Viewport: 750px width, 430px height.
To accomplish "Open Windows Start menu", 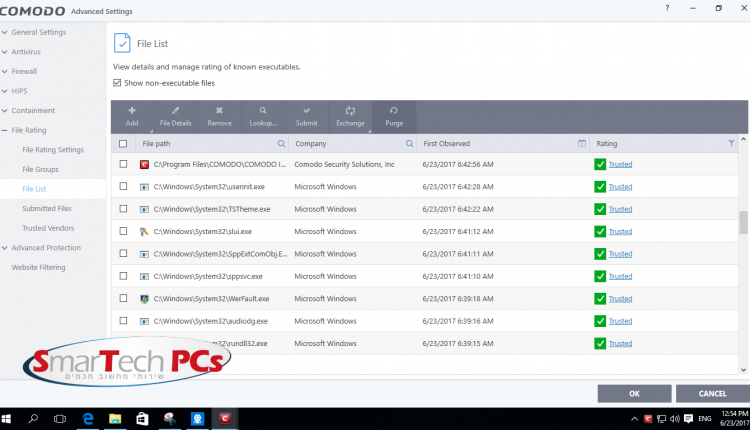I will coord(6,419).
